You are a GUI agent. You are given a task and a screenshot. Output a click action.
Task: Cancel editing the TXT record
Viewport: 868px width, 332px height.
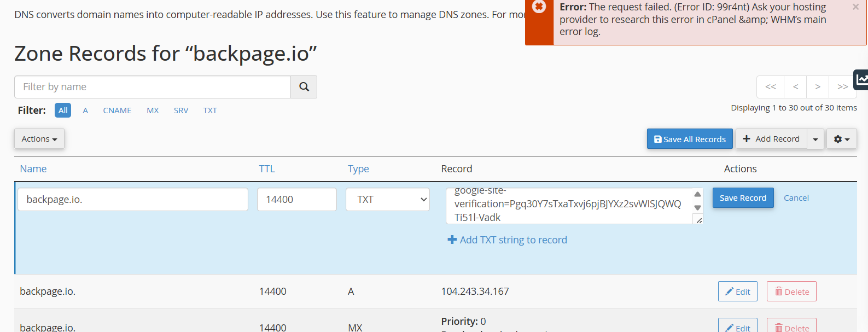point(796,198)
